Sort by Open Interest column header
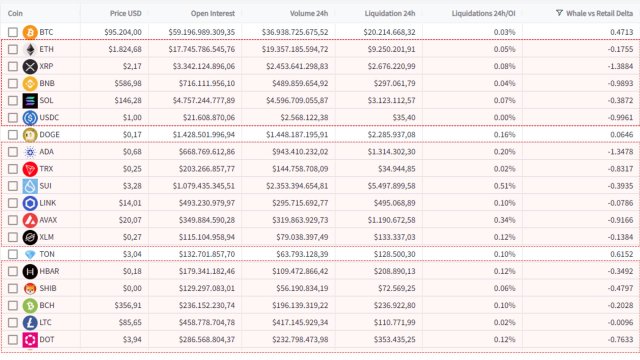Screen dimensions: 640x360 pyautogui.click(x=212, y=13)
